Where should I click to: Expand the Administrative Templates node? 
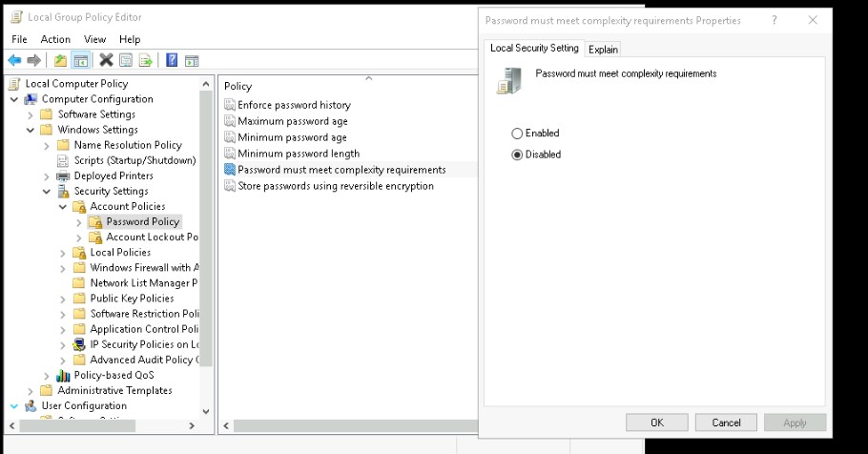tap(31, 391)
